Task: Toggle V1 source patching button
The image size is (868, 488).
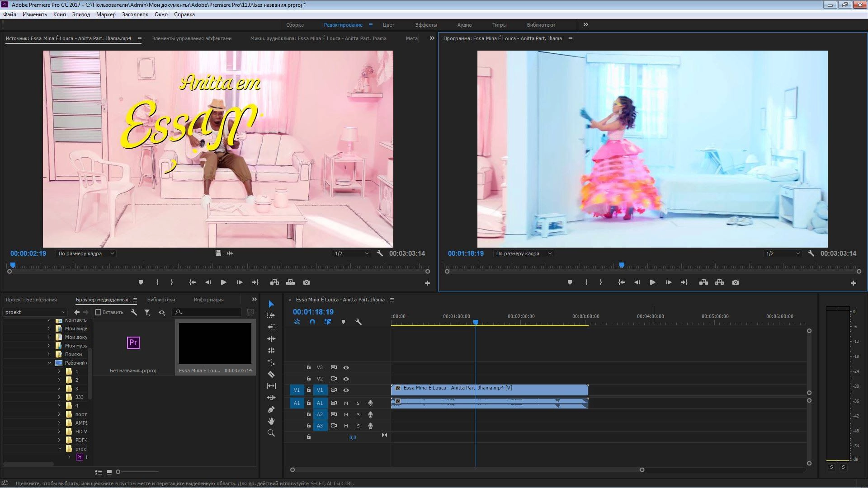Action: (297, 390)
